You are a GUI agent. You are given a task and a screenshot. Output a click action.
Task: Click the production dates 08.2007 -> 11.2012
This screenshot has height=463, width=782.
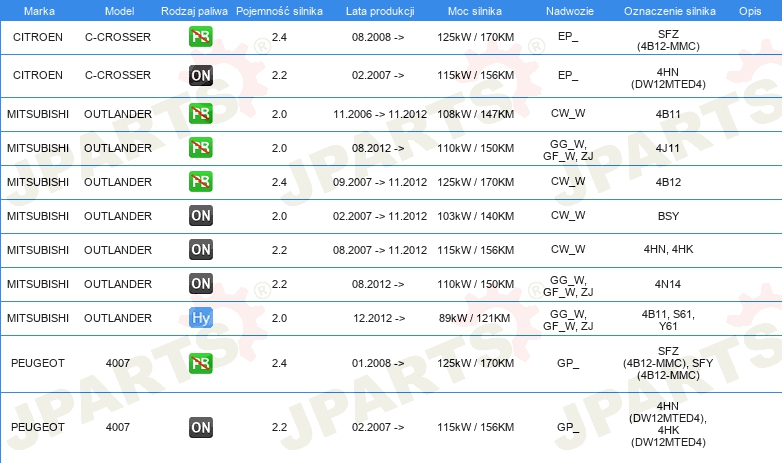point(380,250)
